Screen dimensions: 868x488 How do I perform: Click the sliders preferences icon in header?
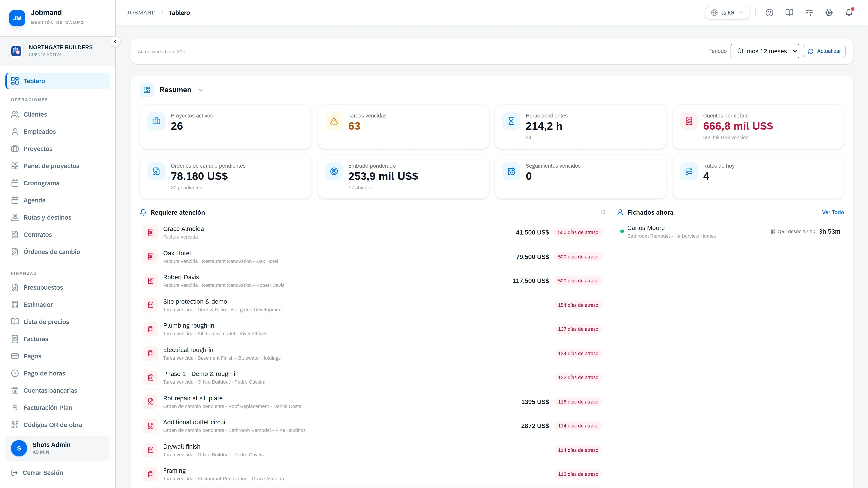pyautogui.click(x=809, y=13)
